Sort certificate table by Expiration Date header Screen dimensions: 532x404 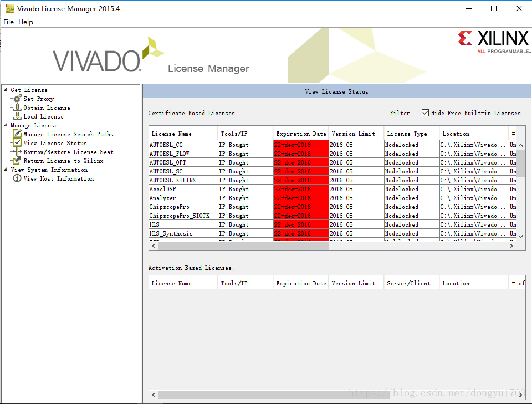coord(301,134)
